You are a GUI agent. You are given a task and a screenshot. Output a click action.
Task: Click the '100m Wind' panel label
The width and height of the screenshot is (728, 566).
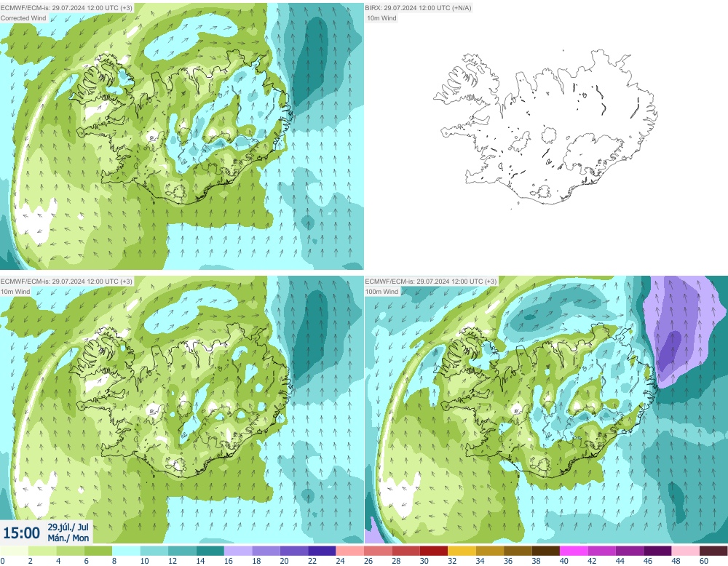tap(381, 292)
